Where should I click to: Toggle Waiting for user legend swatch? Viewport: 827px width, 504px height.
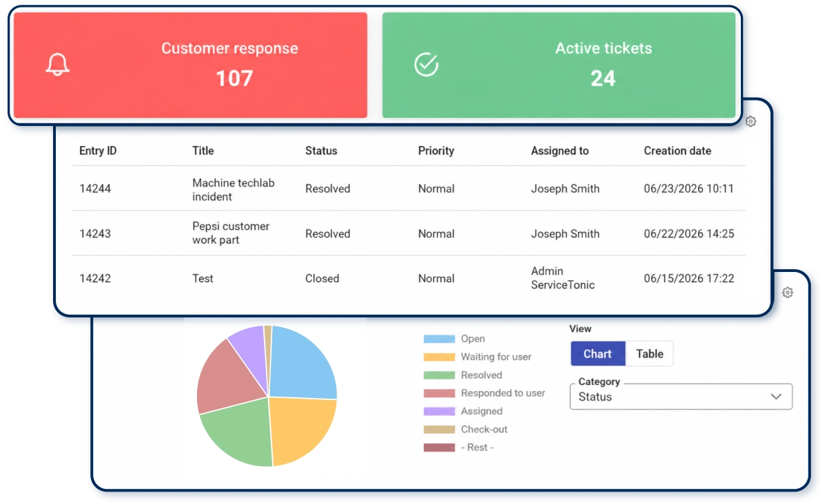[439, 357]
